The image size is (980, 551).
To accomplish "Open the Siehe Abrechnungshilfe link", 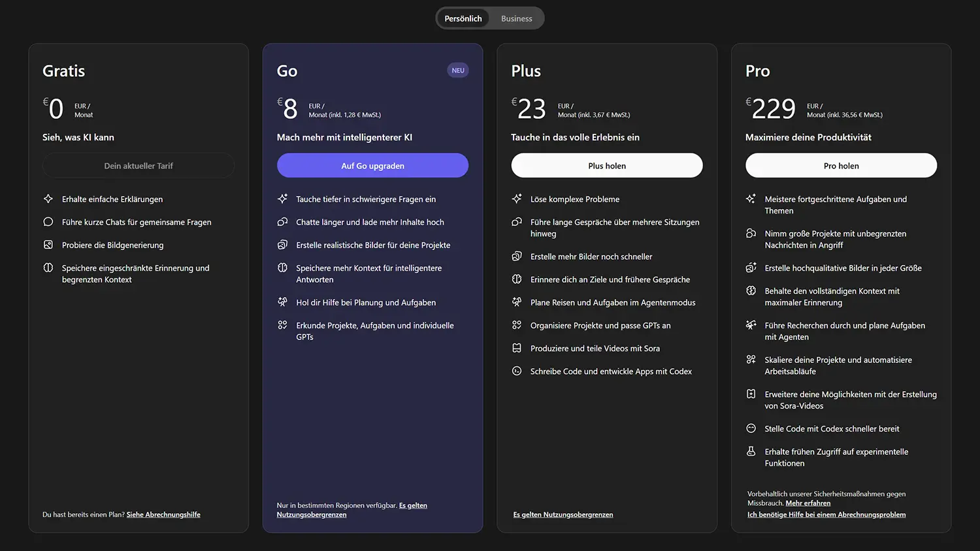I will [163, 514].
